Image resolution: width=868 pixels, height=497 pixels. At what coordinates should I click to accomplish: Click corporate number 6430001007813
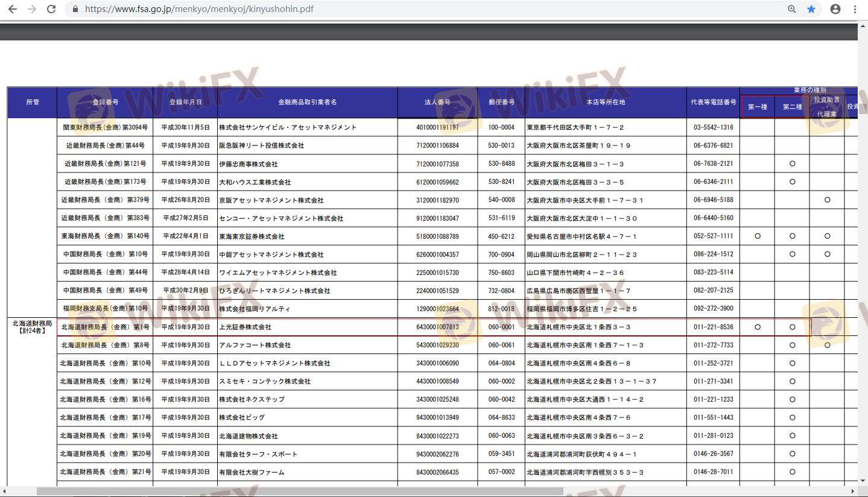coord(437,327)
